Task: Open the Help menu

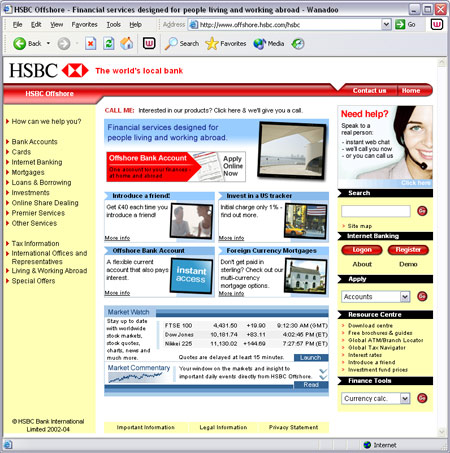Action: 135,24
